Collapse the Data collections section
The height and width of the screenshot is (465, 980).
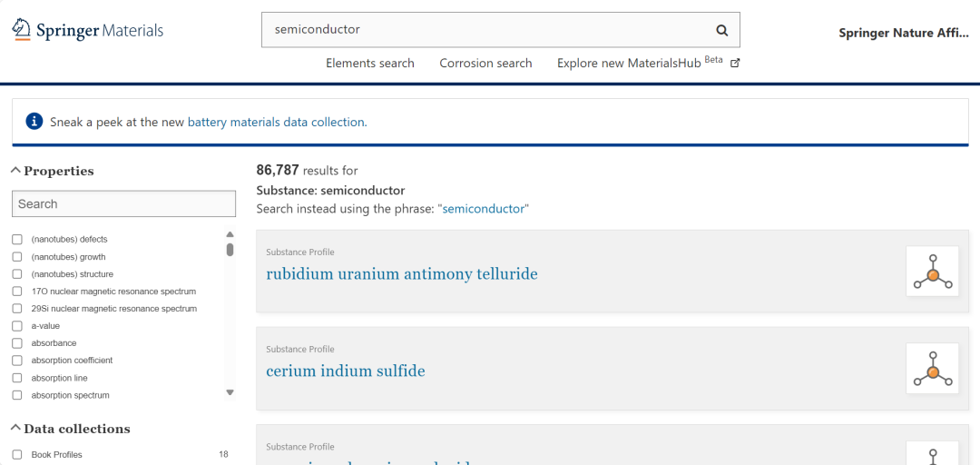(x=16, y=429)
